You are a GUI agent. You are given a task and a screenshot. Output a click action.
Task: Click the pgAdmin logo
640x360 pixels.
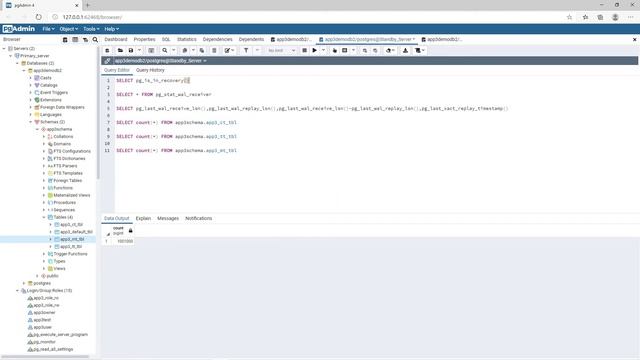point(19,29)
